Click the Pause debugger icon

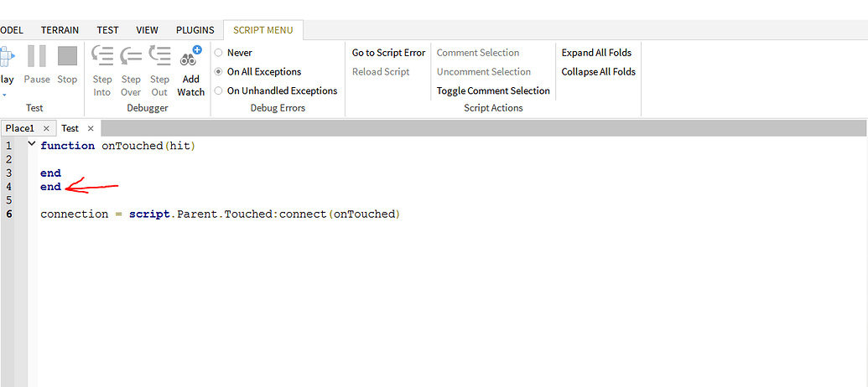click(x=37, y=56)
